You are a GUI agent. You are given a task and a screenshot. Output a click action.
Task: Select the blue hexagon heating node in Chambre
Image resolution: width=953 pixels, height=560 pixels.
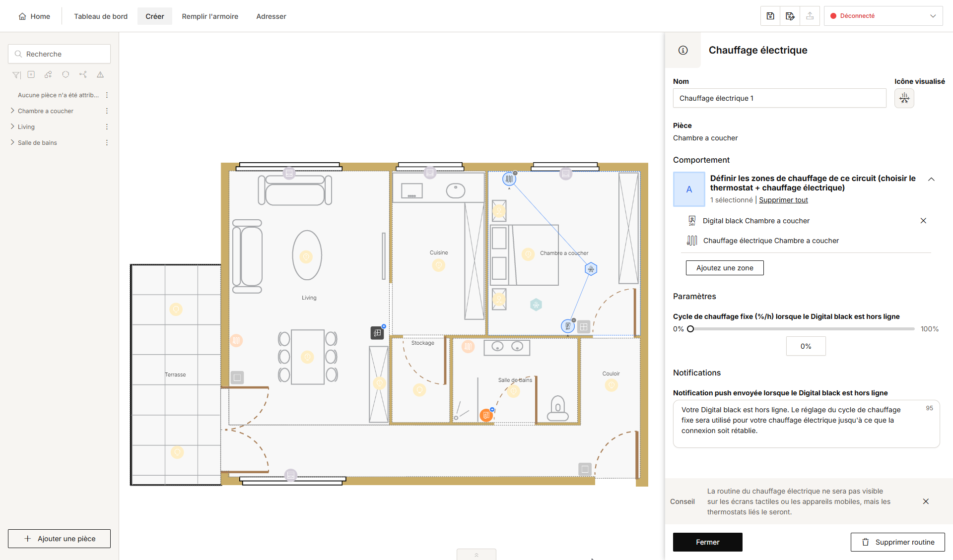click(591, 269)
